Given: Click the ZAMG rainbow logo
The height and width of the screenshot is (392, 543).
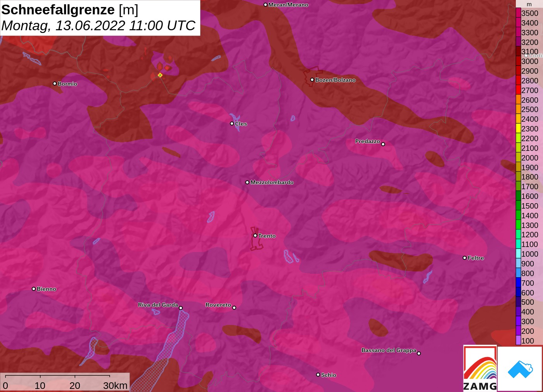Looking at the screenshot, I should (480, 368).
